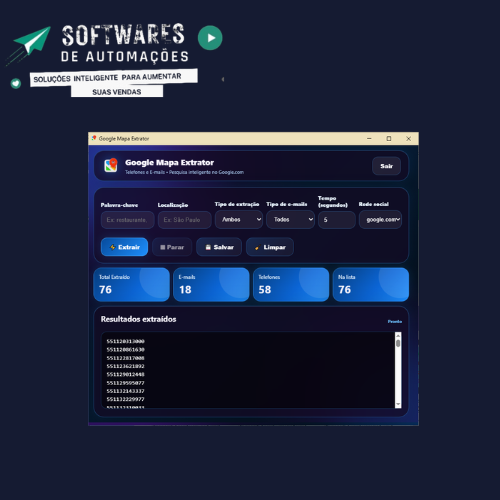This screenshot has width=500, height=500.
Task: Select result ending in 143337
Action: [125, 391]
